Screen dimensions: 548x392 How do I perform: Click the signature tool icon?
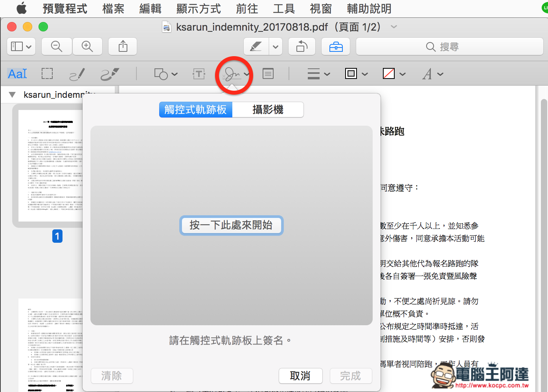[232, 74]
